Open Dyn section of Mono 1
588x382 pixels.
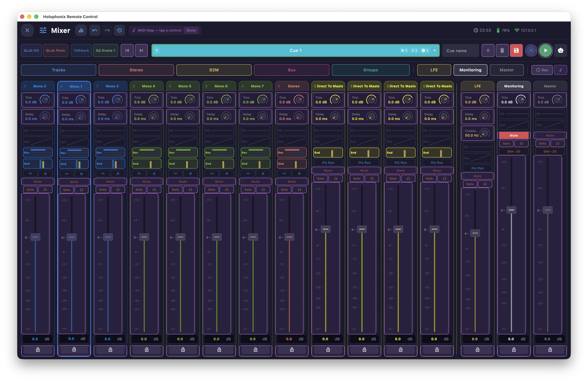(74, 142)
